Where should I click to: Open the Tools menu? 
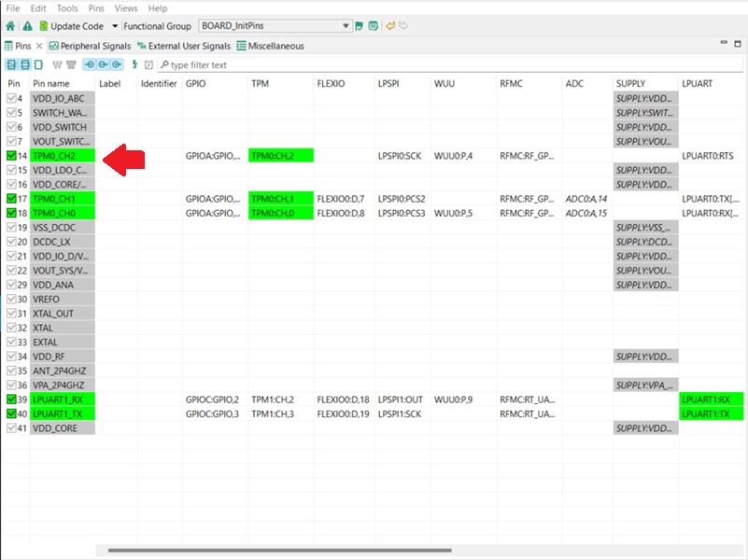click(67, 8)
